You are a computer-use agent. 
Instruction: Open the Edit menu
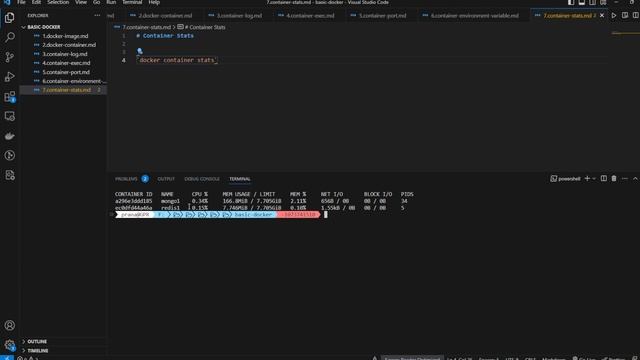[36, 2]
